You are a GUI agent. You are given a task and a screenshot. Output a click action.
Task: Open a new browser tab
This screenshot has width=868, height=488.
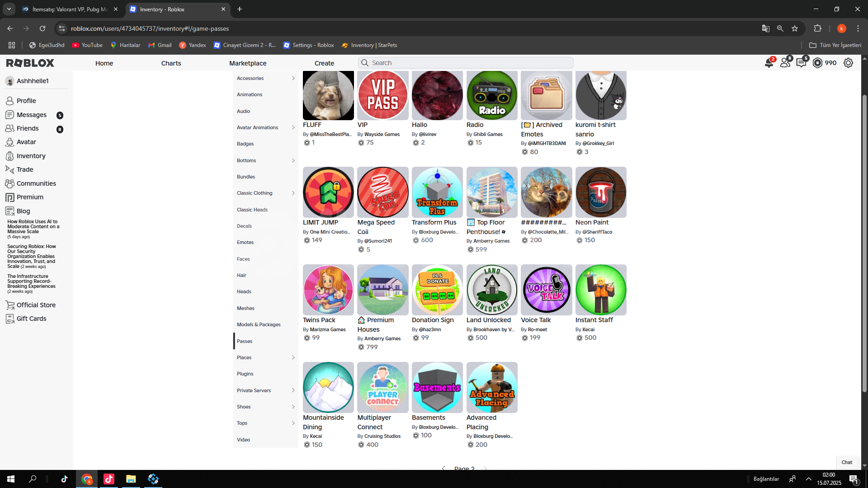240,9
